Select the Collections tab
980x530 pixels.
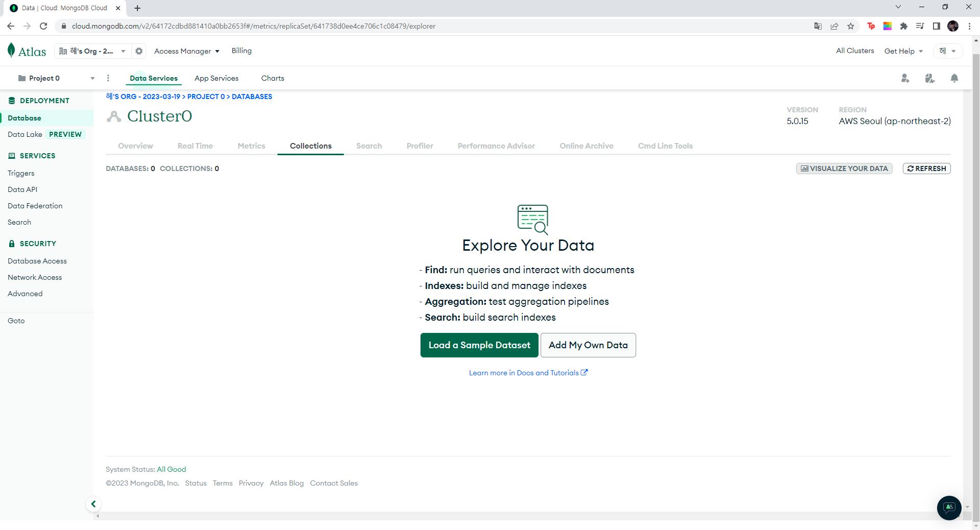click(311, 146)
